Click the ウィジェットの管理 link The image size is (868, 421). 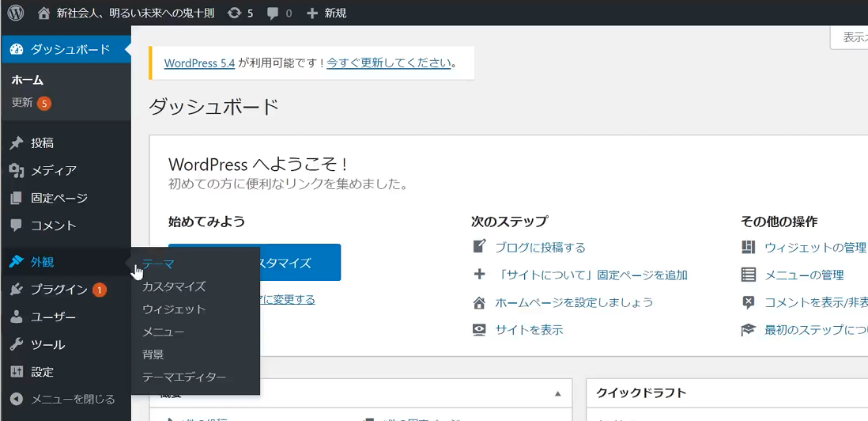click(815, 247)
